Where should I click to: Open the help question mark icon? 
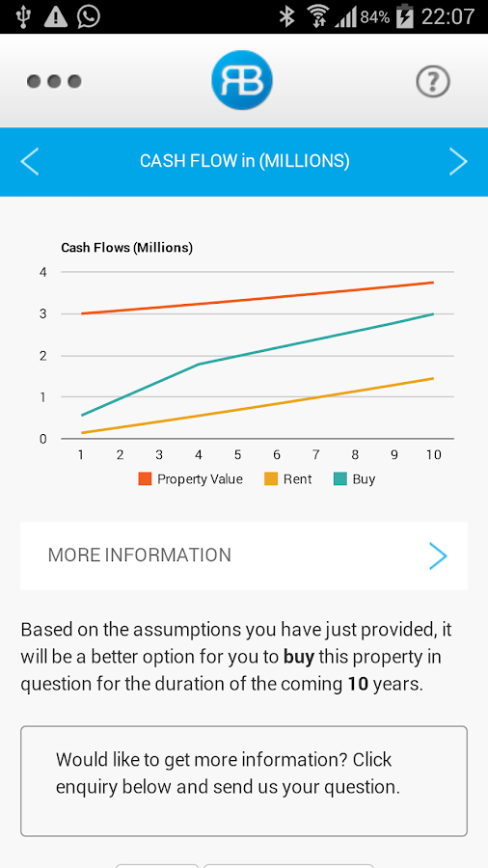tap(433, 82)
